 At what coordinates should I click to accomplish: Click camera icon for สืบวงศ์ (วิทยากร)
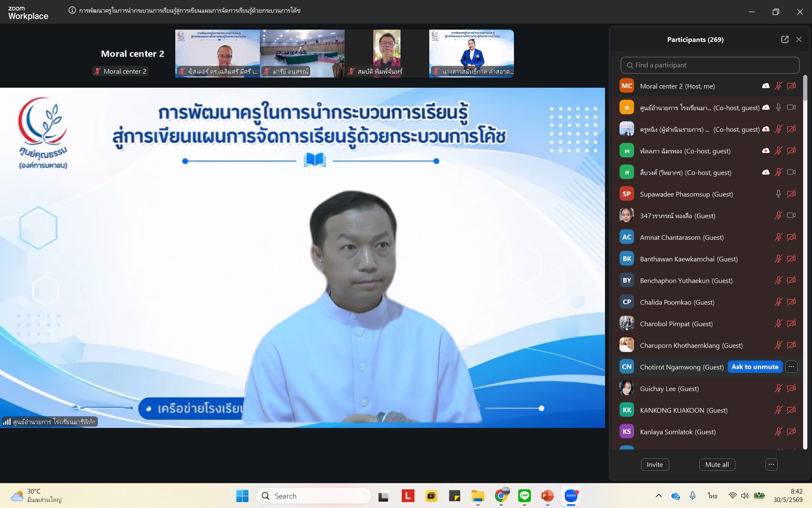pyautogui.click(x=791, y=172)
